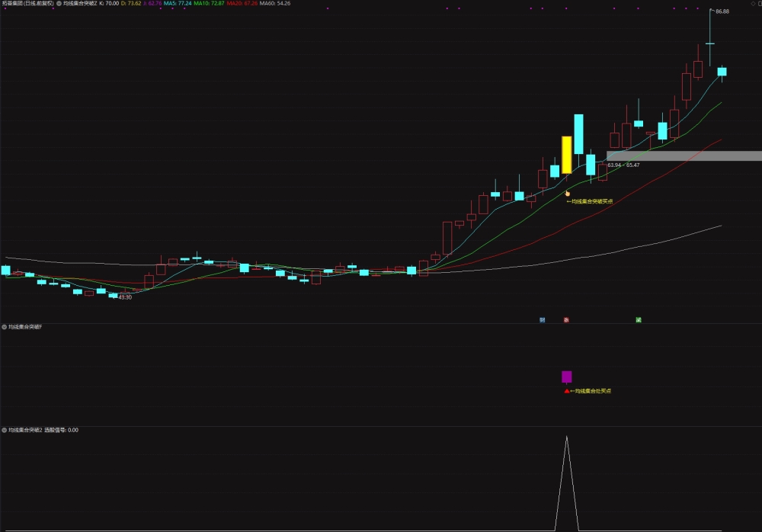
Task: Click the green 减 event marker icon
Action: (639, 319)
